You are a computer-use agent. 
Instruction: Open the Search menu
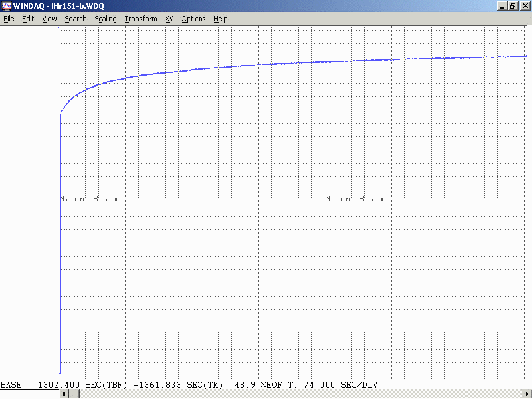pos(76,19)
